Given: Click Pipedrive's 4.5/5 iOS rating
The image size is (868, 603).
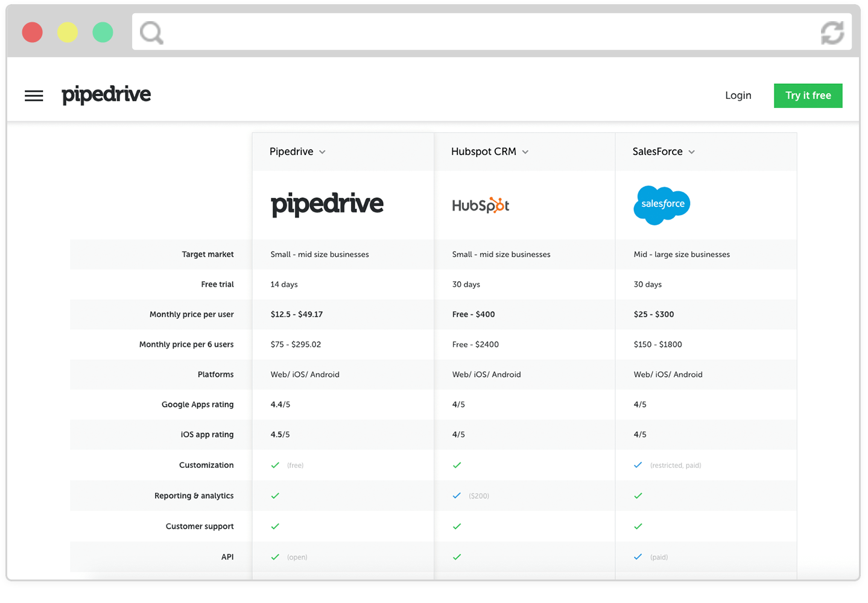Looking at the screenshot, I should coord(280,435).
